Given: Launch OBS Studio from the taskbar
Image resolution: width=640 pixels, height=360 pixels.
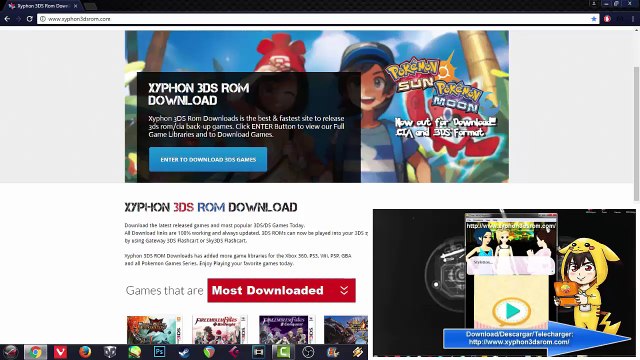Looking at the screenshot, I should (308, 352).
